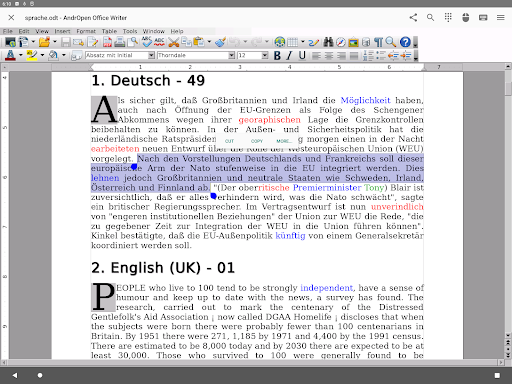Open the Thorndale font name dropdown
The height and width of the screenshot is (384, 512).
pyautogui.click(x=232, y=55)
